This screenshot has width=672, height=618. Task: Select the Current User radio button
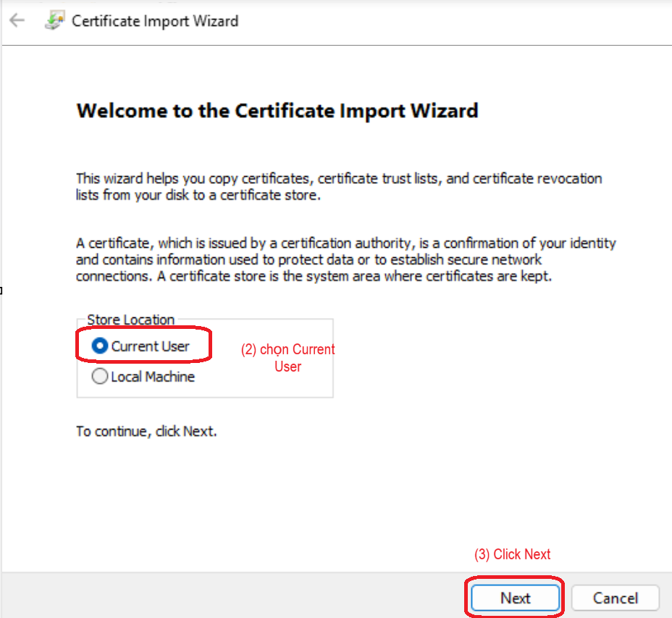coord(101,346)
